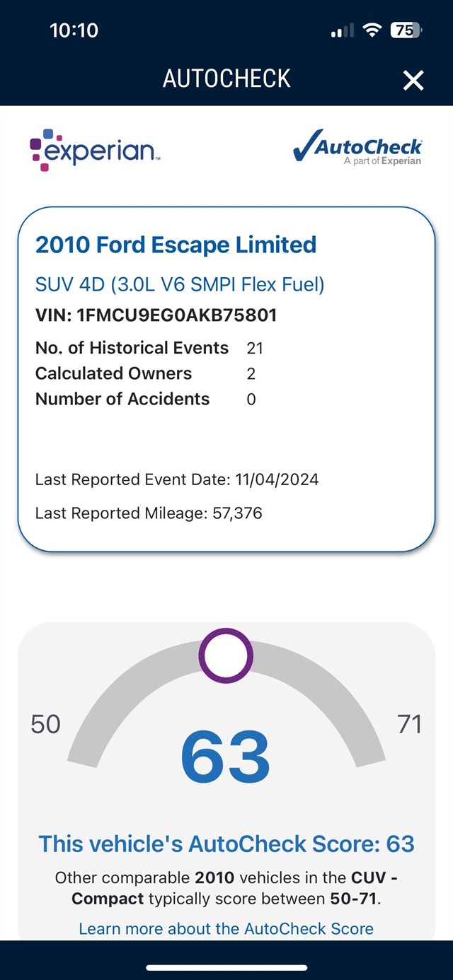This screenshot has width=453, height=980.
Task: Tap the AUTOCHECK header title
Action: click(x=226, y=78)
